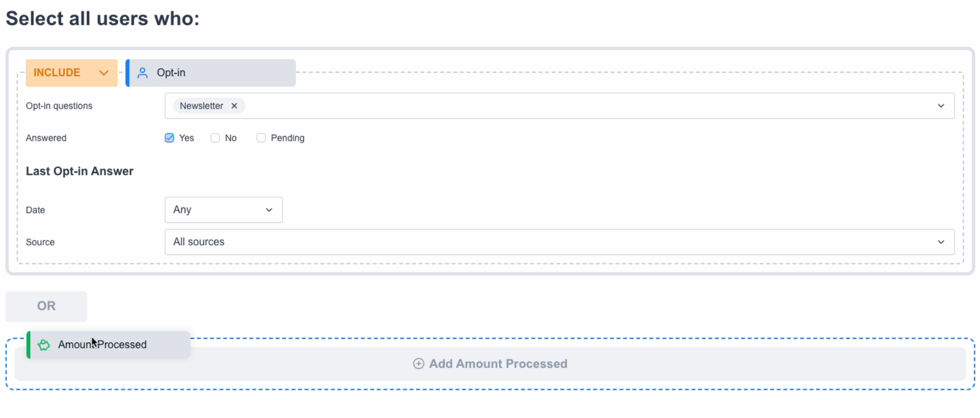Expand the Opt-in questions dropdown arrow
This screenshot has width=980, height=418.
[x=941, y=106]
